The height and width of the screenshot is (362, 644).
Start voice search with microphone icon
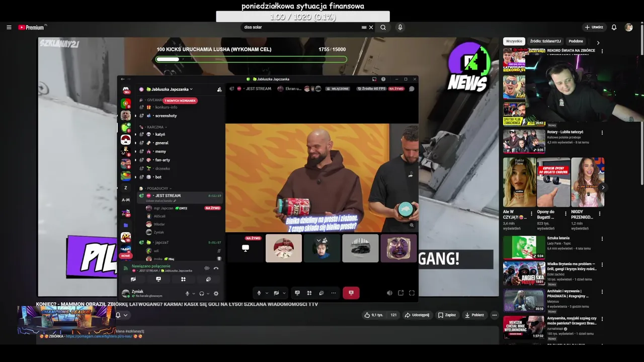click(400, 27)
